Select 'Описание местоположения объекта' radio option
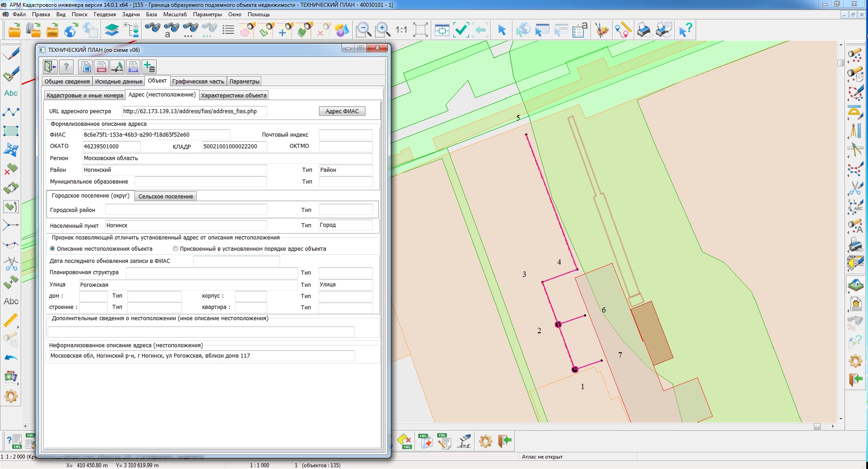The height and width of the screenshot is (469, 868). pyautogui.click(x=52, y=249)
